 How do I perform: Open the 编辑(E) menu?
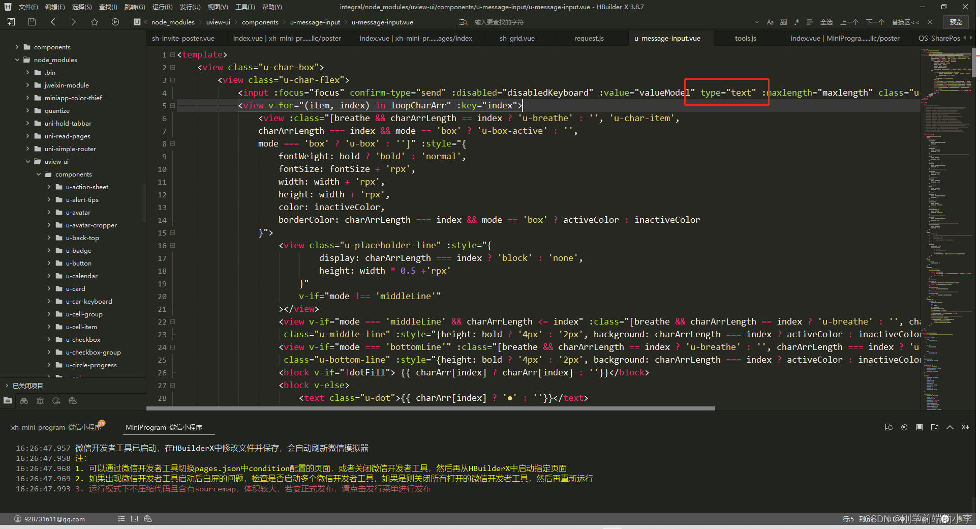55,7
